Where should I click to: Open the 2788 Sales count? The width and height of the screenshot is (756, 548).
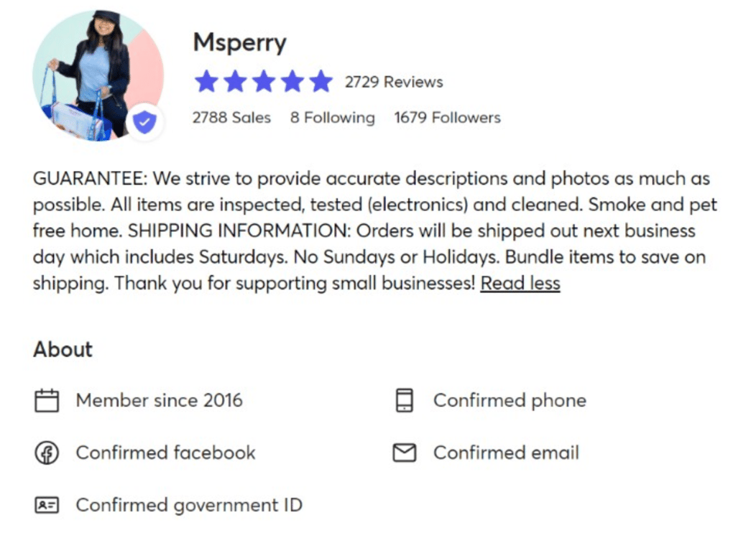(x=231, y=117)
